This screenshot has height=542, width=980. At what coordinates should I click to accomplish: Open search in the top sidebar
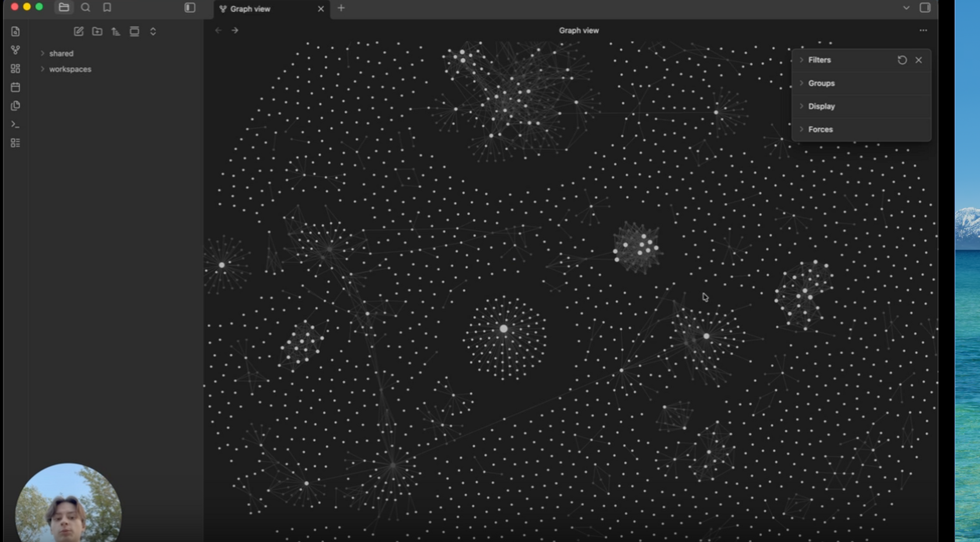coord(86,8)
